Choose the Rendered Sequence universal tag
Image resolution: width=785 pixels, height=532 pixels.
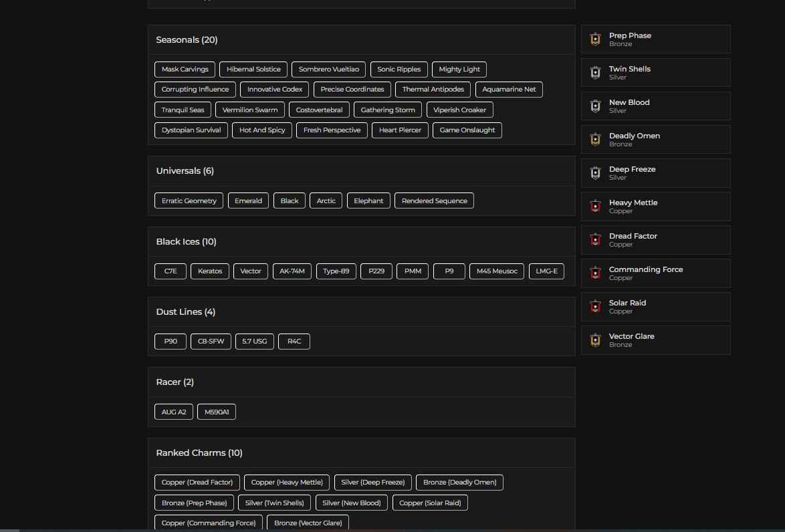click(x=434, y=201)
